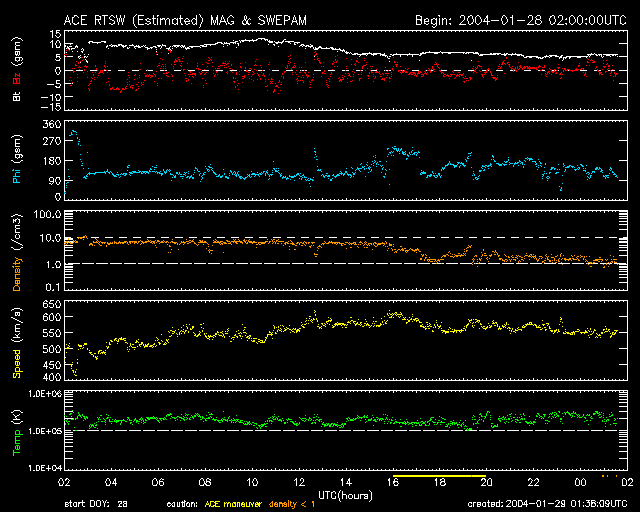Click the yellow ACE maneuver bar on time axis
Viewport: 640px width, 512px height.
click(x=439, y=477)
